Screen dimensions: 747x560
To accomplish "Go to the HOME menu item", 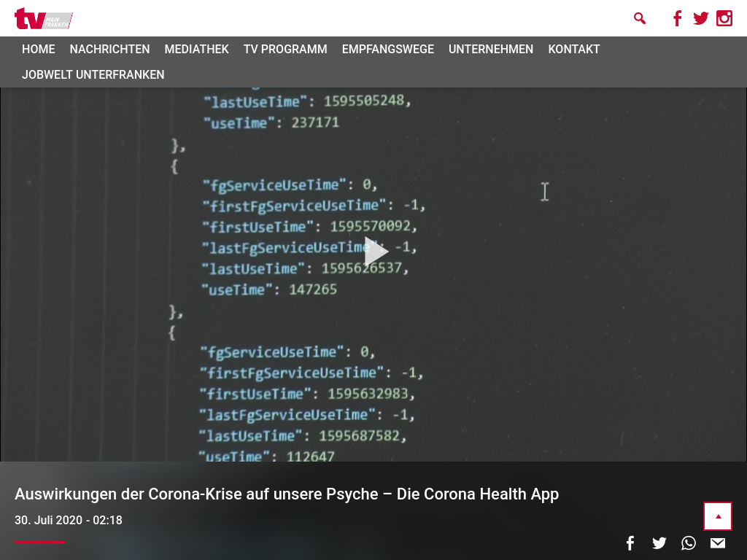I will click(x=39, y=49).
